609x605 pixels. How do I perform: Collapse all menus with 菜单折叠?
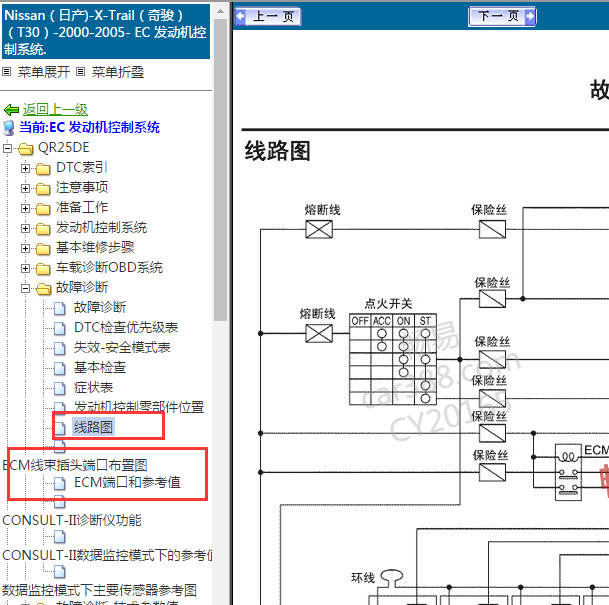[118, 72]
